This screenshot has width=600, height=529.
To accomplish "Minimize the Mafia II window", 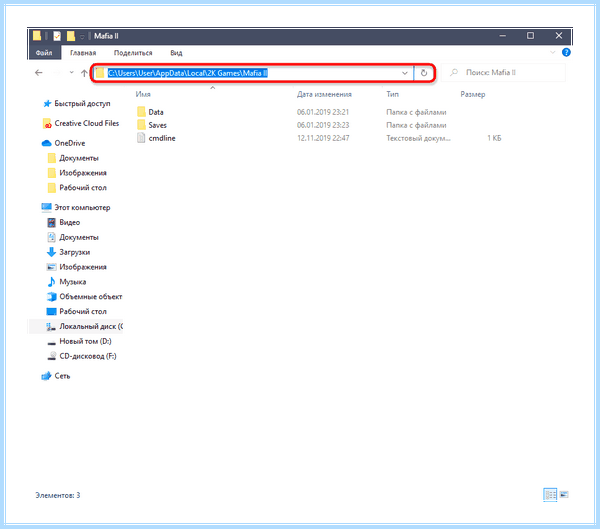I will click(502, 36).
